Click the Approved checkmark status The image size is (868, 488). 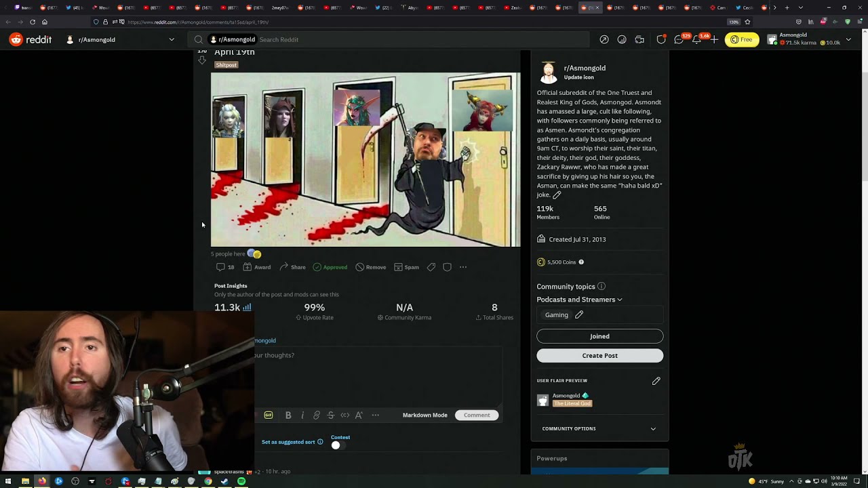tap(330, 267)
